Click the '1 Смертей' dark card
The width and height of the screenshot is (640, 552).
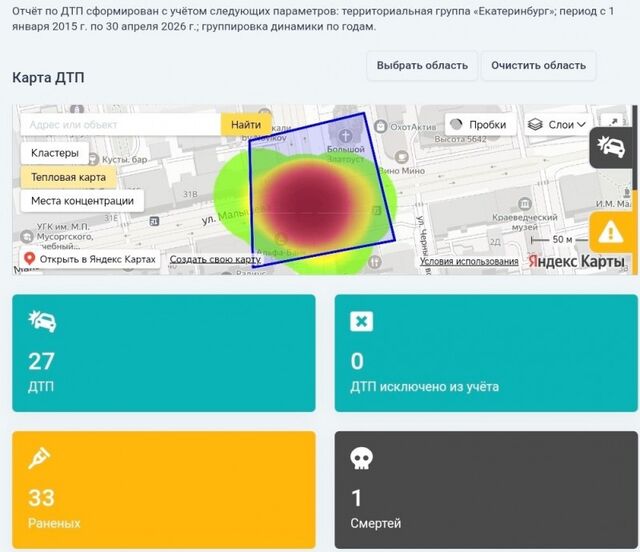(486, 490)
